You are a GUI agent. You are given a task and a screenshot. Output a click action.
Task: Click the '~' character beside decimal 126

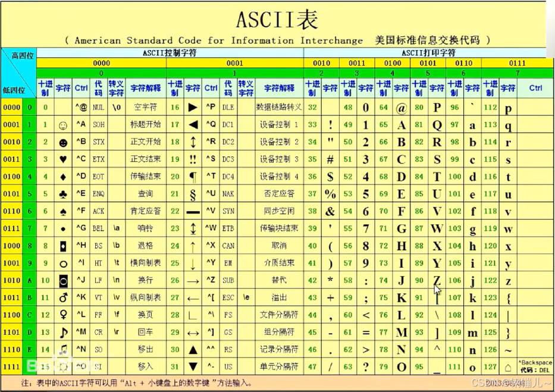pos(508,351)
